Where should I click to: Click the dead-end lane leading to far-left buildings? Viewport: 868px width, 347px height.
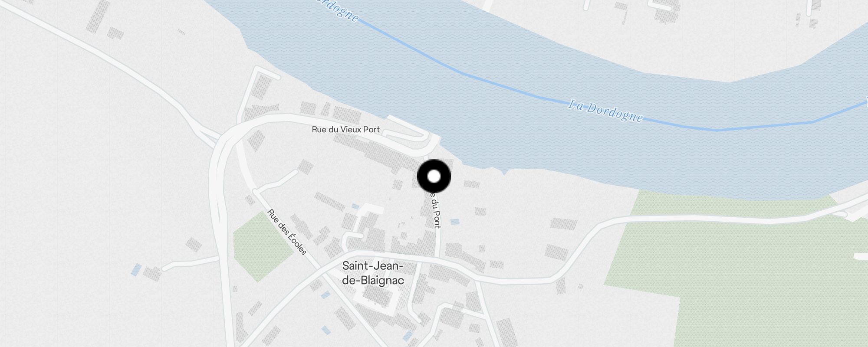(x=190, y=263)
